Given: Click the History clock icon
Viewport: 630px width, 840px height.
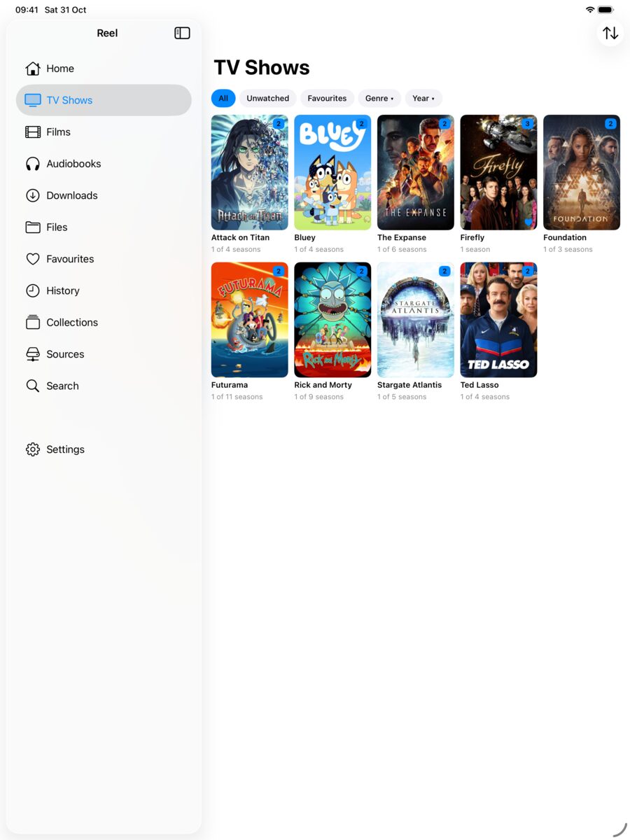Looking at the screenshot, I should pos(33,290).
